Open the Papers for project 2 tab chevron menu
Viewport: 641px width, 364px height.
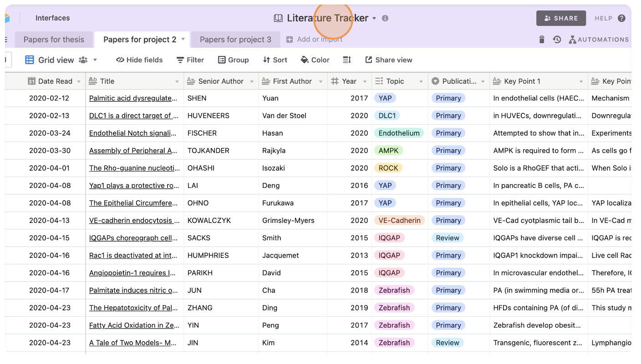click(x=183, y=39)
